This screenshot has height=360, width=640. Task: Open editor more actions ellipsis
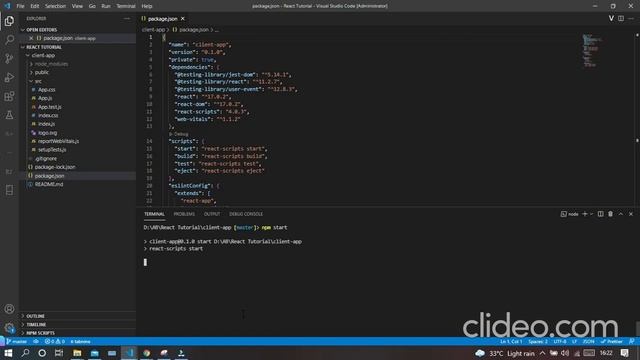(x=631, y=18)
